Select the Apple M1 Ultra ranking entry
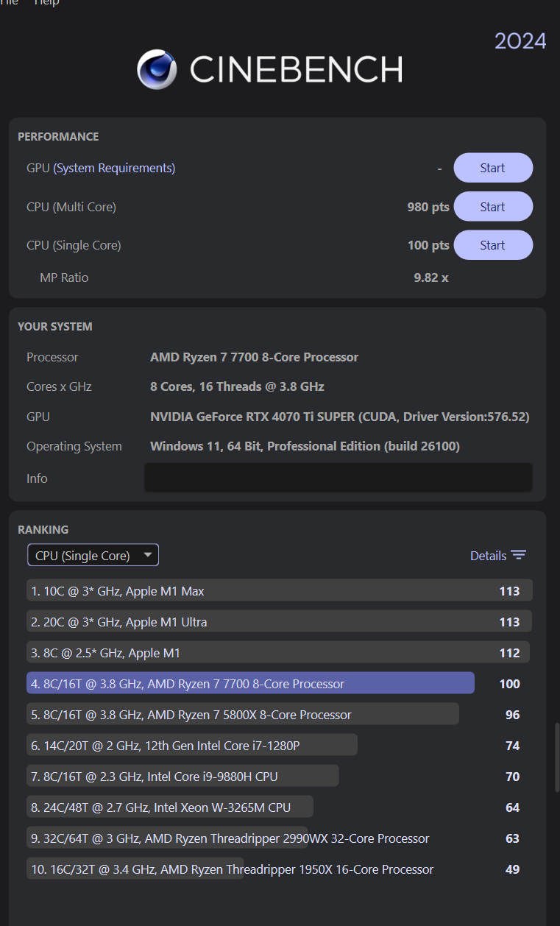Screen dimensions: 560x926 pyautogui.click(x=280, y=622)
